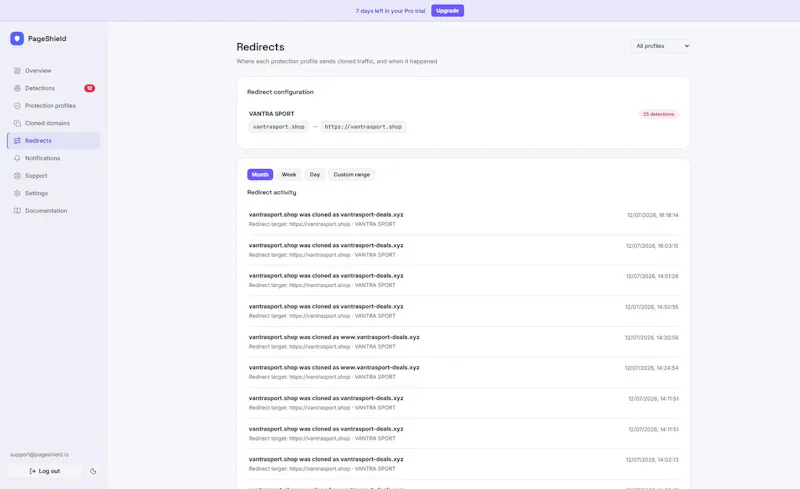Screen dimensions: 800x489
Task: Toggle dark mode with the moon icon
Action: [x=93, y=471]
